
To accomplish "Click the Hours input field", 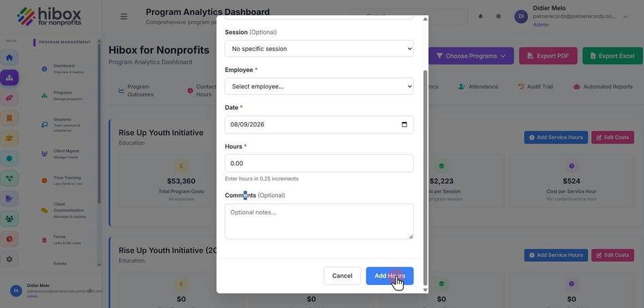I will 319,163.
